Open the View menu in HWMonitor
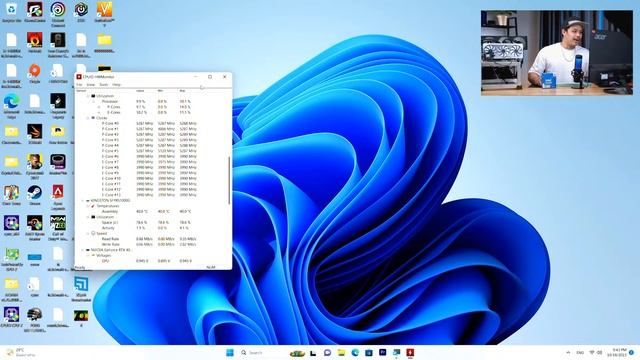This screenshot has width=640, height=360. coord(91,85)
